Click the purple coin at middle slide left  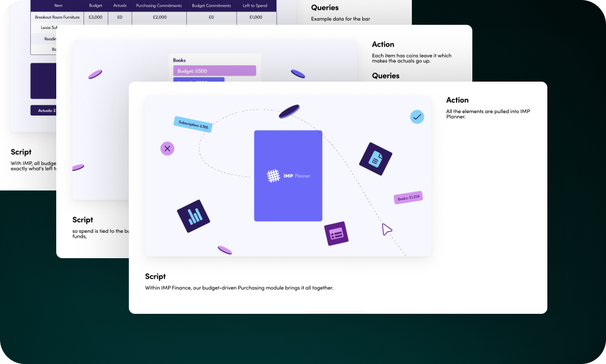[x=95, y=74]
